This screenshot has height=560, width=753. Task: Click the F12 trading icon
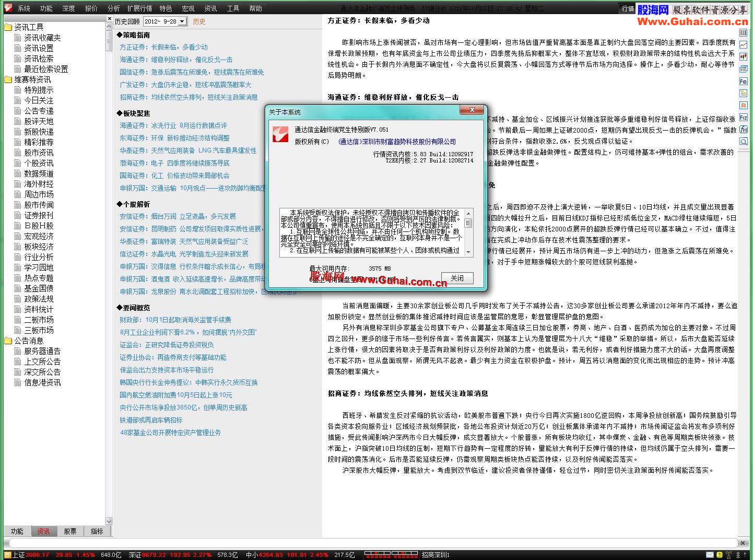click(x=744, y=118)
